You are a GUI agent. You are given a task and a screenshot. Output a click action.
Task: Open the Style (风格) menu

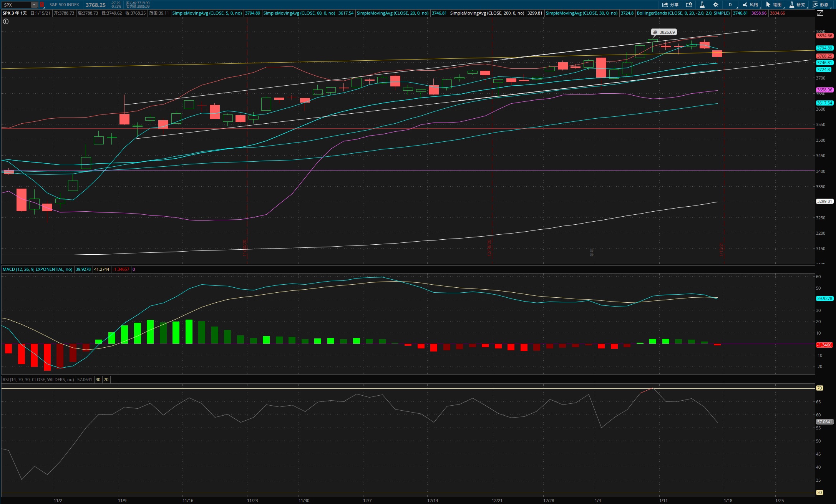point(750,5)
